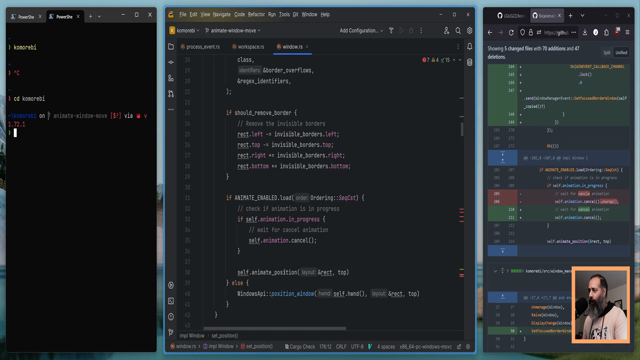Open the Navigate menu in the IDE
Viewport: 640px width, 360px height.
coord(222,14)
